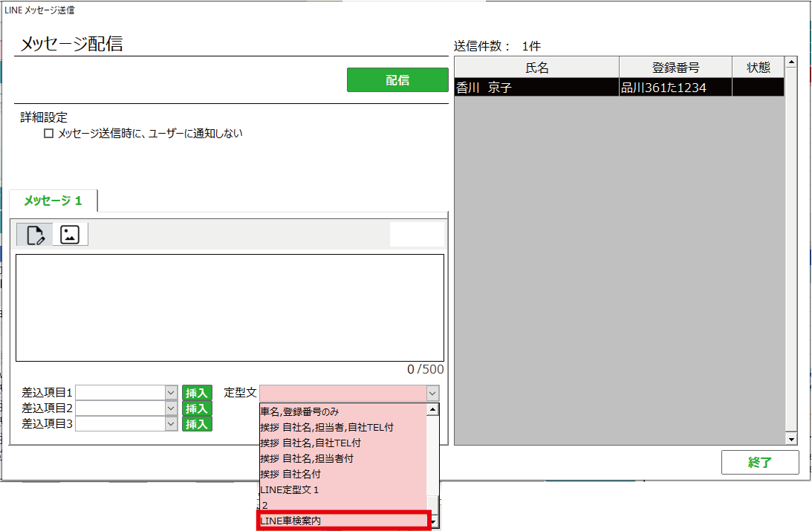Choose '挨拶 自社名,担当者,自社TEL付' template
812x531 pixels.
point(342,428)
